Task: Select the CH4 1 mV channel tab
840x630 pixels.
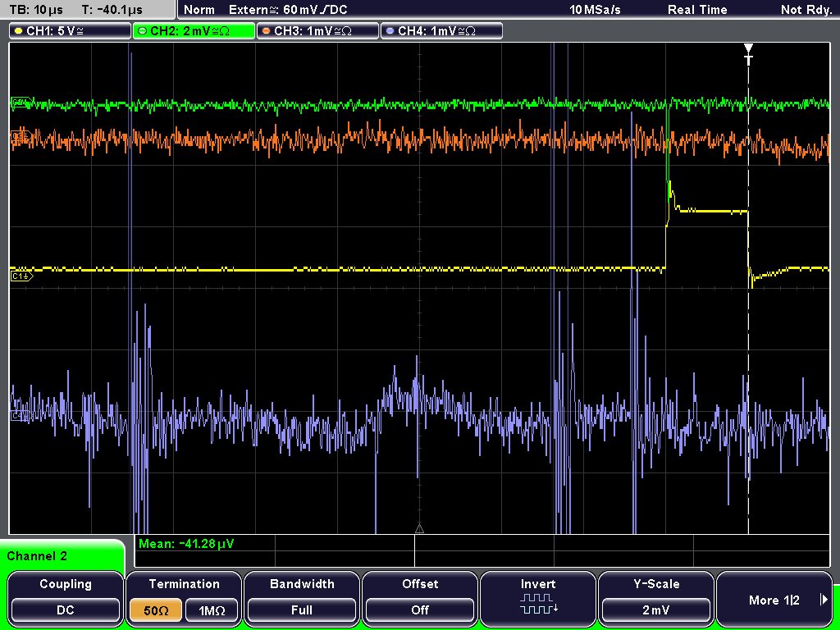Action: pyautogui.click(x=441, y=31)
